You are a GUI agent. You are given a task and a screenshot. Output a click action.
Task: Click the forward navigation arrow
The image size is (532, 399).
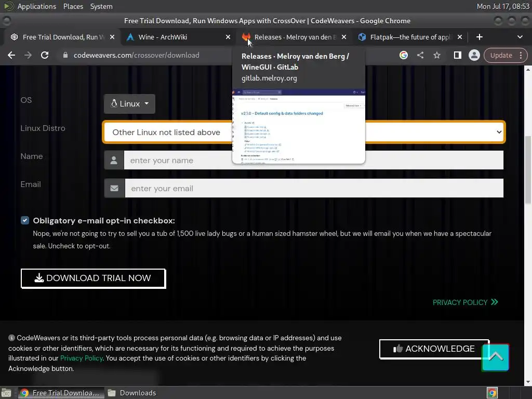point(28,55)
